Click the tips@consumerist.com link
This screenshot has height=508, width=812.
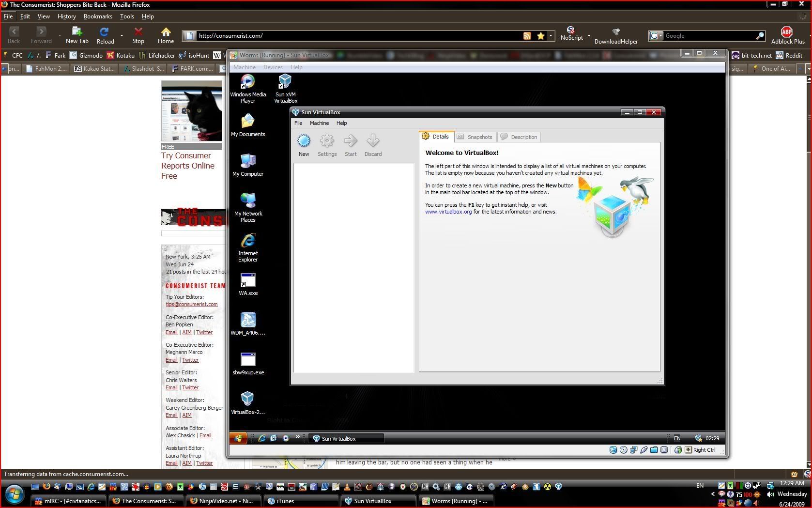[x=191, y=304]
